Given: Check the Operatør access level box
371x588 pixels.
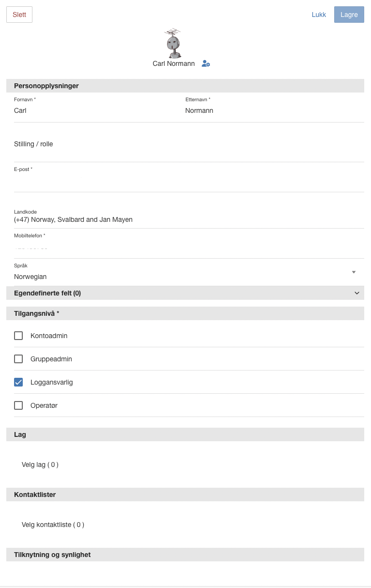Looking at the screenshot, I should coord(18,405).
